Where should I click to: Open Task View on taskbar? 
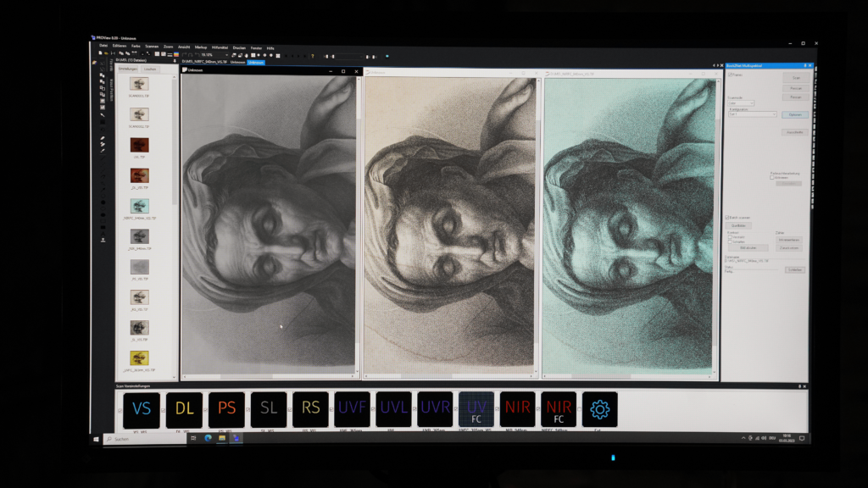(x=193, y=438)
